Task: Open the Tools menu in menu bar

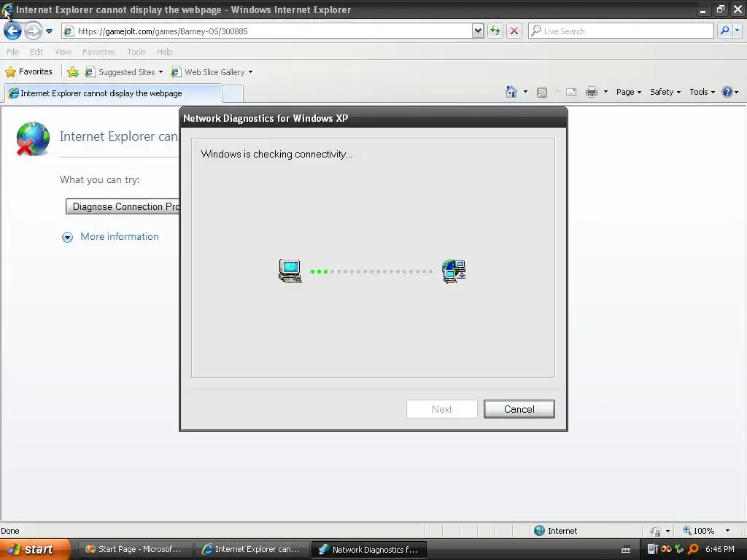Action: (136, 52)
